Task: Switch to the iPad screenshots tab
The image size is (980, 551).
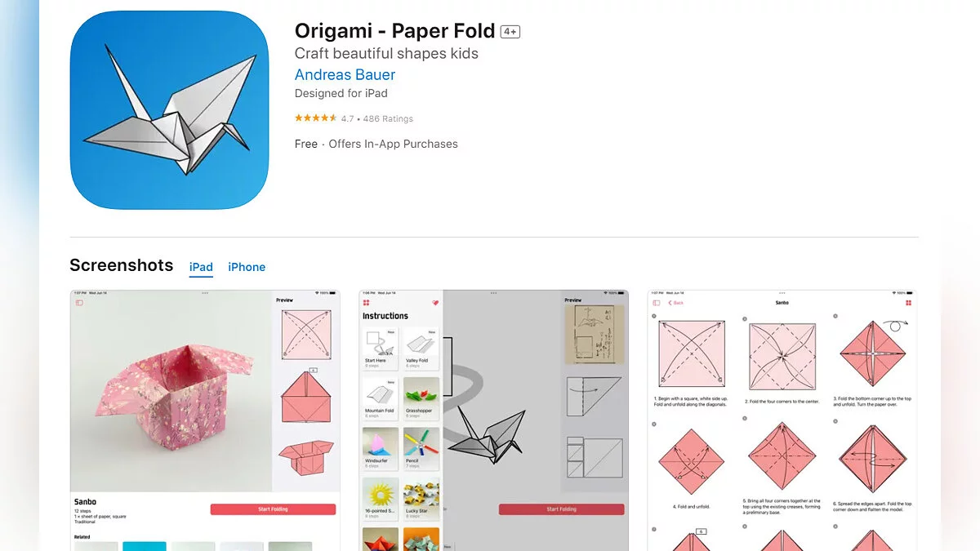Action: tap(201, 267)
